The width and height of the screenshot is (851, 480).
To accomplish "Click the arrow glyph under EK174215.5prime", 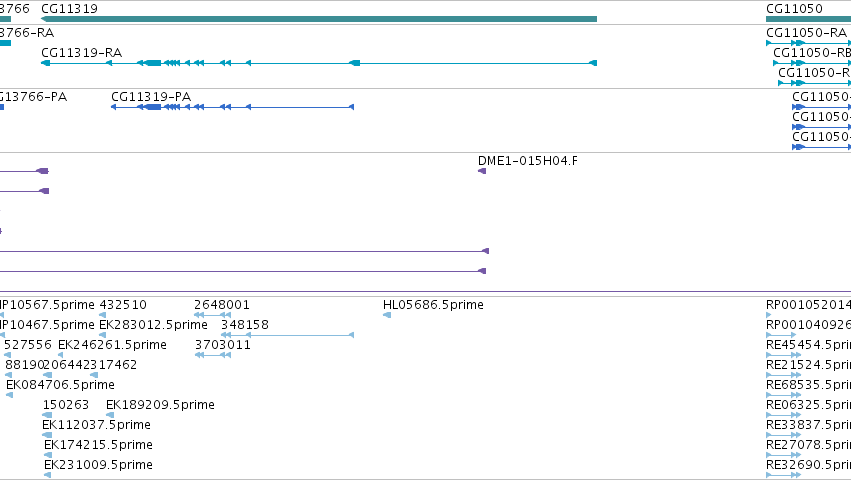I will [x=48, y=455].
